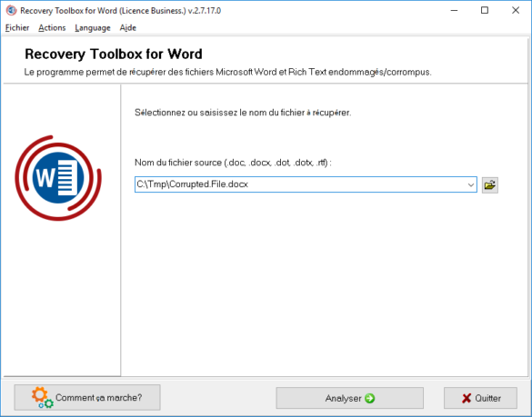Click the app icon in title bar
This screenshot has width=532, height=417.
(x=11, y=11)
